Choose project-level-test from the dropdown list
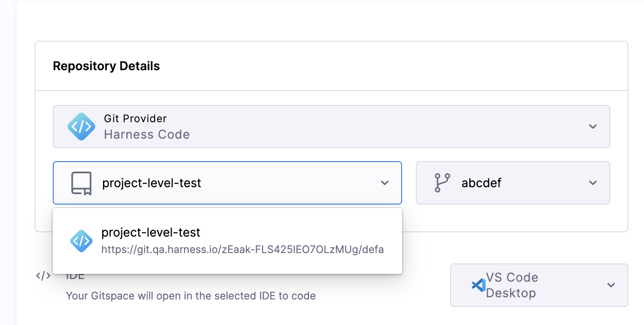The image size is (644, 325). [x=227, y=241]
